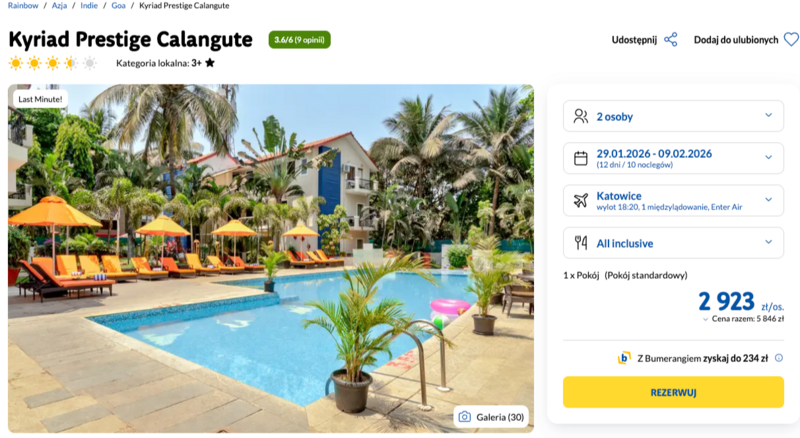The width and height of the screenshot is (800, 438).
Task: Click the Bumerang info circle icon
Action: (x=779, y=358)
